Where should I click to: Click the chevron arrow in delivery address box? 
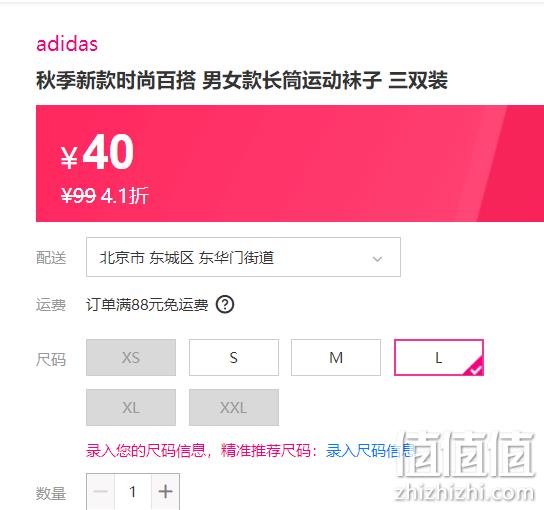pos(377,258)
